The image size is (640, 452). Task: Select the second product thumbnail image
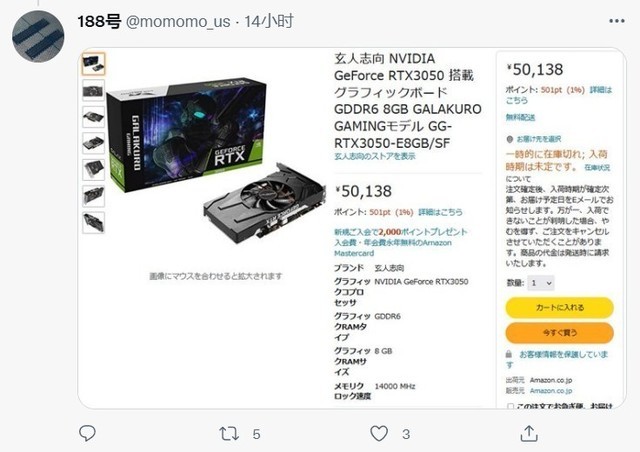[x=93, y=90]
